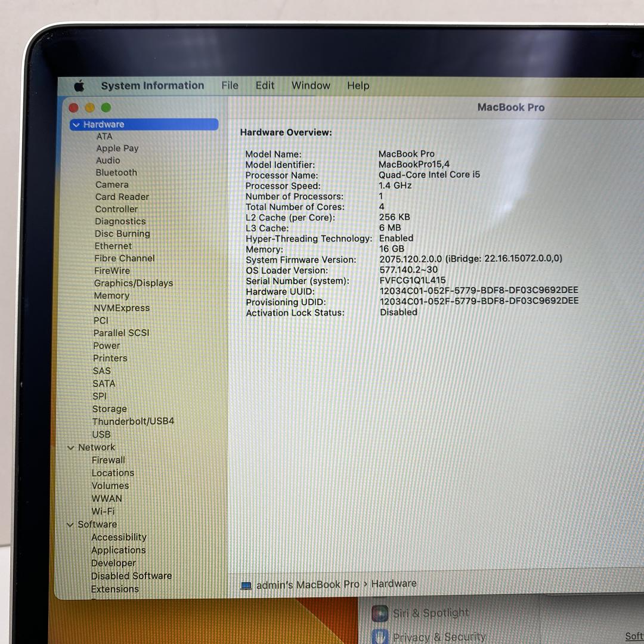Open the Help menu
Image resolution: width=644 pixels, height=644 pixels.
click(358, 86)
